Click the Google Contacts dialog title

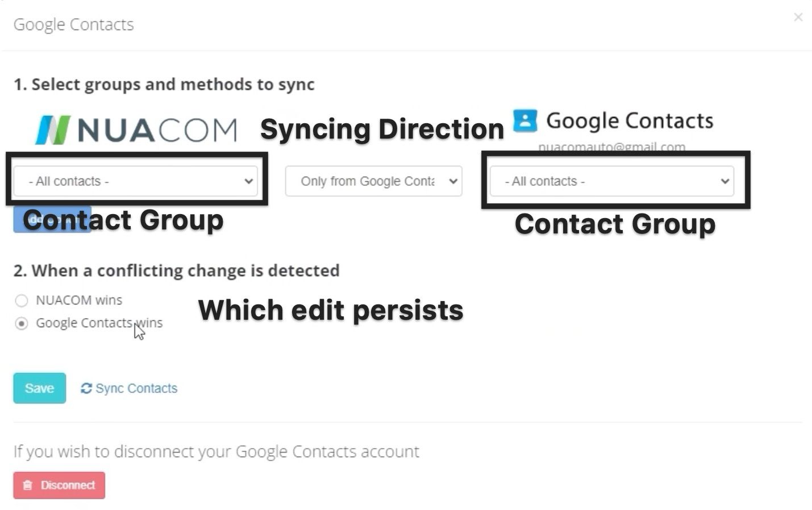point(74,24)
